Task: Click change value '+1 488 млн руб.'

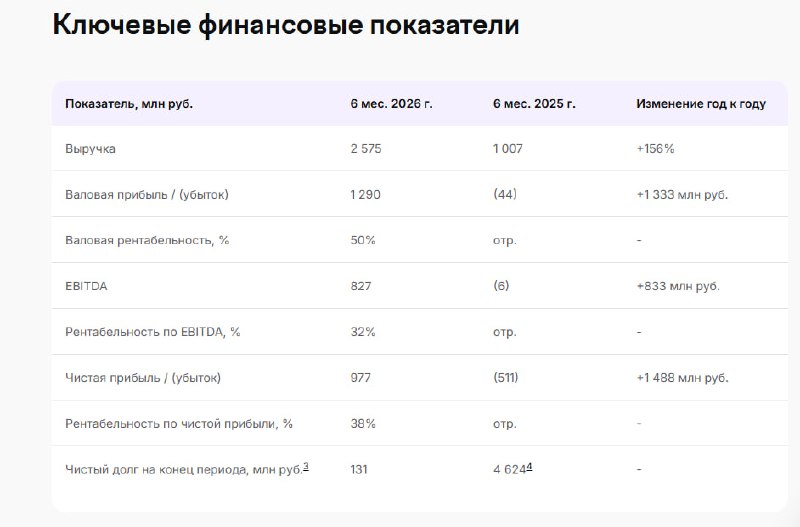Action: coord(683,378)
